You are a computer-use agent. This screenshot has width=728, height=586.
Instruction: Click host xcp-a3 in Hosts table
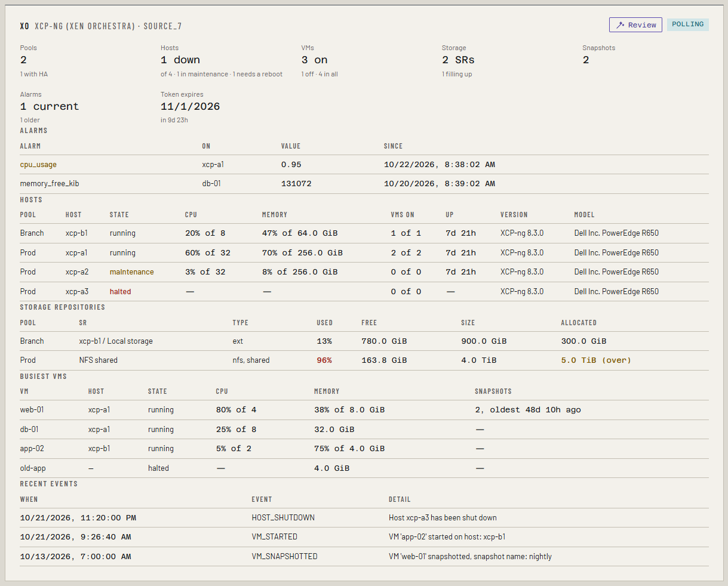coord(77,292)
